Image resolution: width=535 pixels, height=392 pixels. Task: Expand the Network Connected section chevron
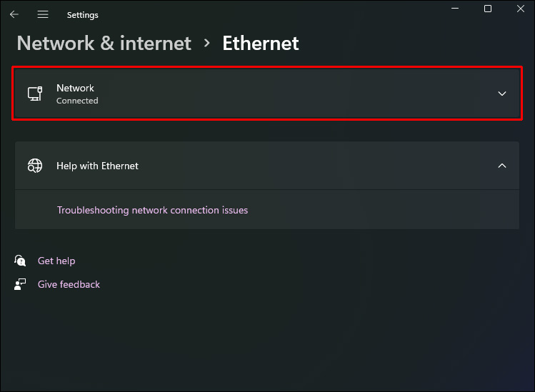pyautogui.click(x=502, y=94)
